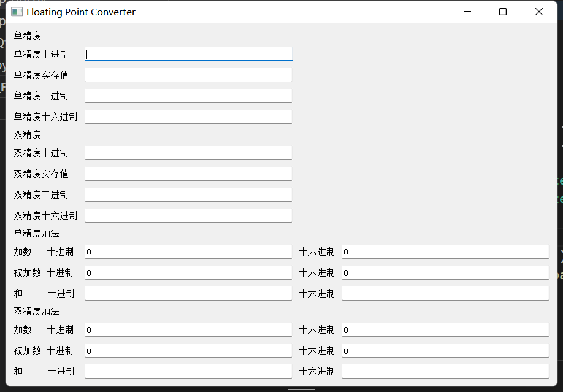Viewport: 563px width, 392px height.
Task: Focus the 被加数 hexadecimal field under 单精度加法
Action: (x=445, y=272)
